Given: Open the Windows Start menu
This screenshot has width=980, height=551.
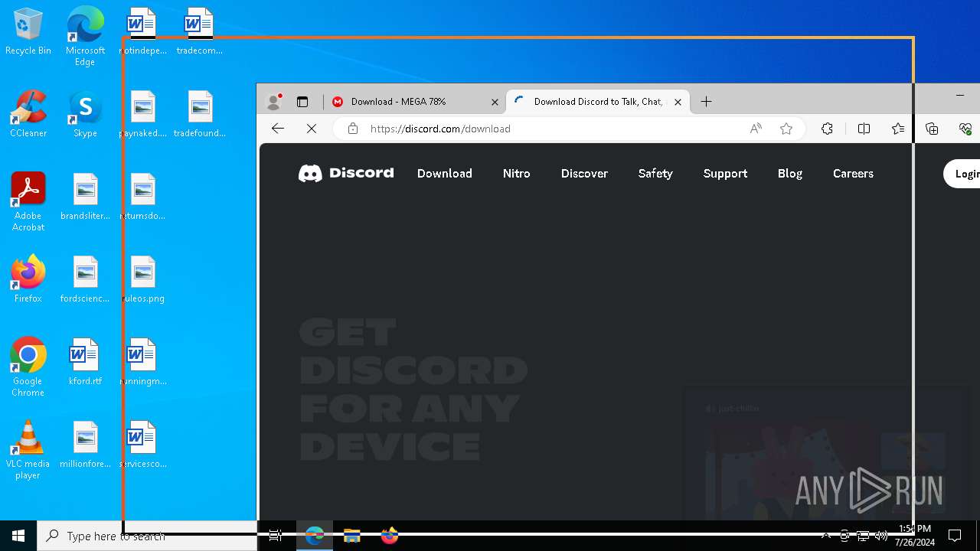Looking at the screenshot, I should point(18,536).
